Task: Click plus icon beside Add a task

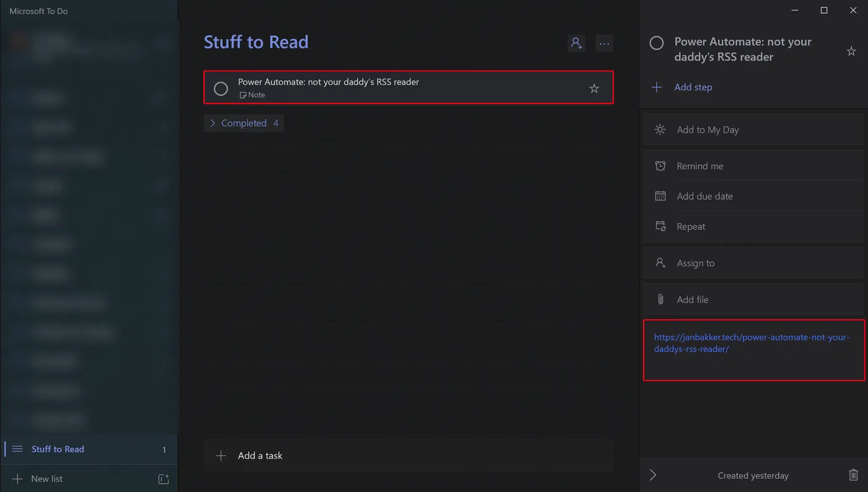Action: [x=221, y=455]
